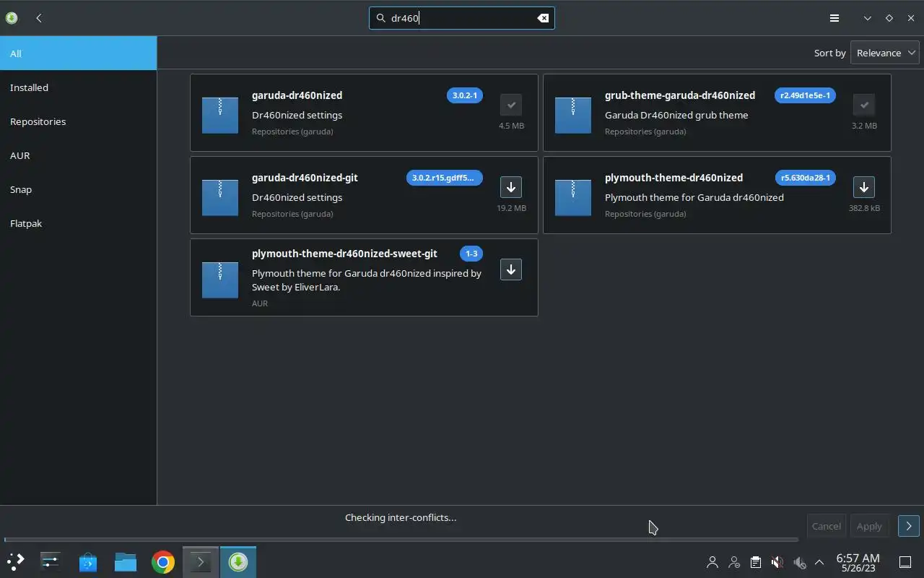924x578 pixels.
Task: Open the terminal from taskbar
Action: [201, 562]
